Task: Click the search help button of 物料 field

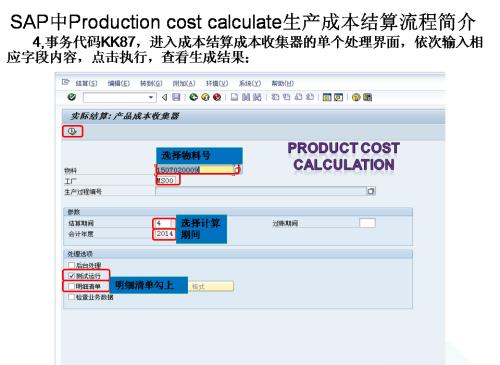Action: point(237,170)
